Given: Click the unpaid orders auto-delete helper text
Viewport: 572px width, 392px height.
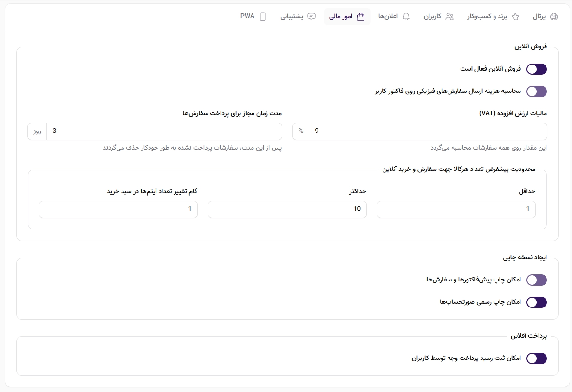Looking at the screenshot, I should click(x=193, y=148).
